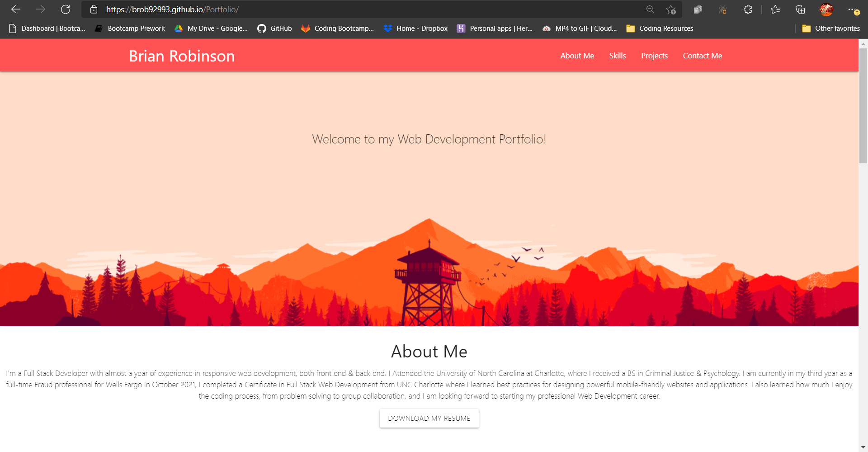Open Coding Bootcamp GitLab bookmark

tap(338, 28)
